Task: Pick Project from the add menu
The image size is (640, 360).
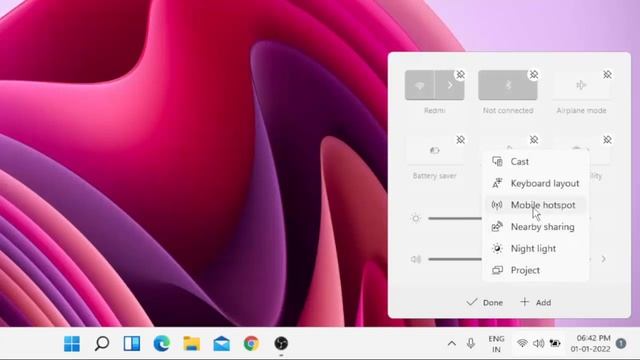Action: click(x=535, y=270)
